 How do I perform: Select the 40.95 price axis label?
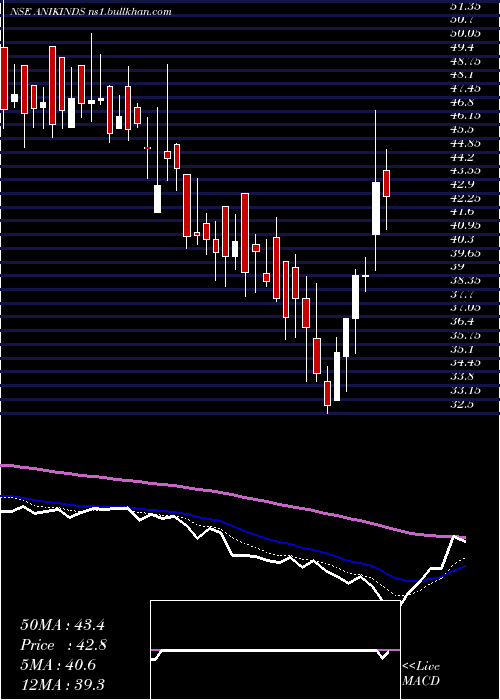(465, 226)
